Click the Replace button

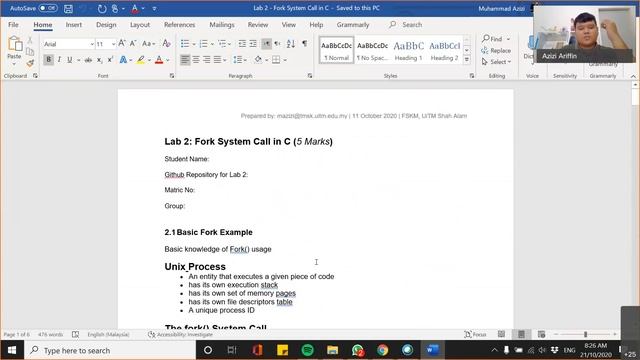[496, 51]
